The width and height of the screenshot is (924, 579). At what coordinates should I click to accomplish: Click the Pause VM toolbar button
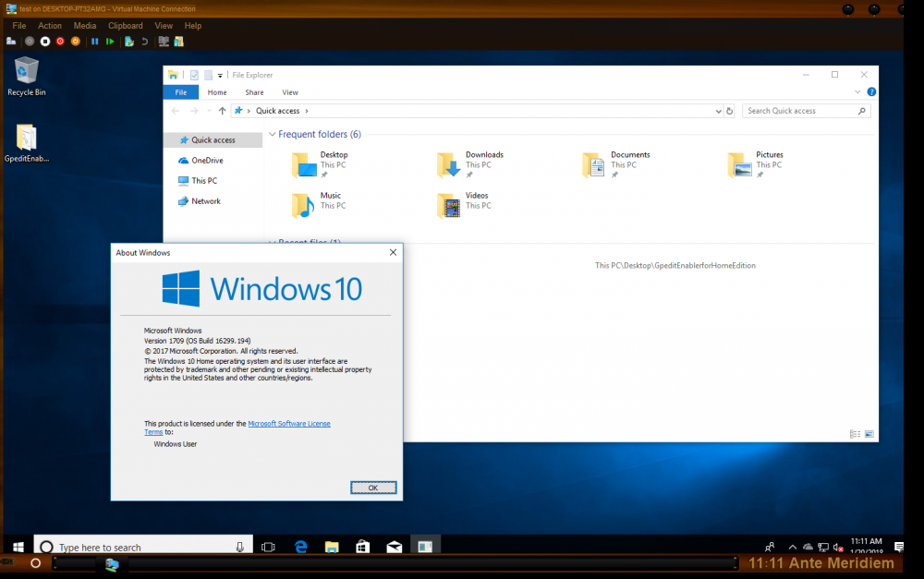coord(94,42)
